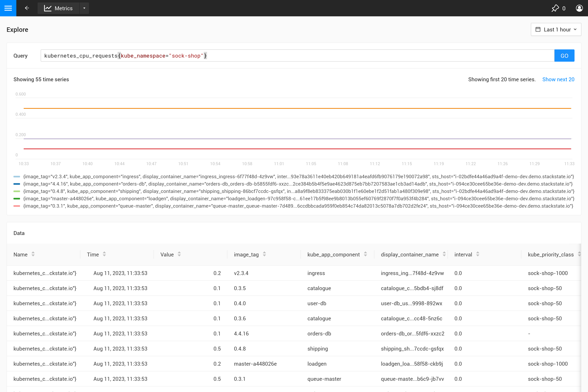Click the Show next 20 link
This screenshot has height=392, width=588.
558,79
